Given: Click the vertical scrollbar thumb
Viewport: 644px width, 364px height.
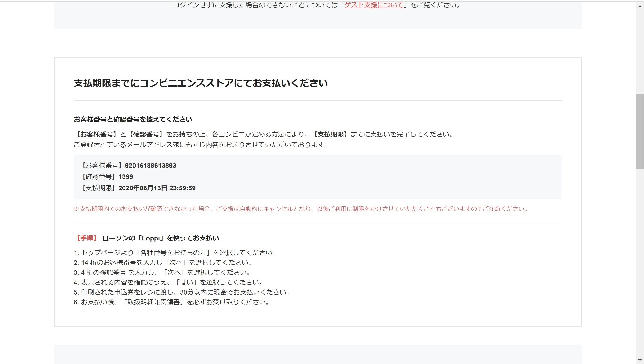Looking at the screenshot, I should pyautogui.click(x=640, y=131).
